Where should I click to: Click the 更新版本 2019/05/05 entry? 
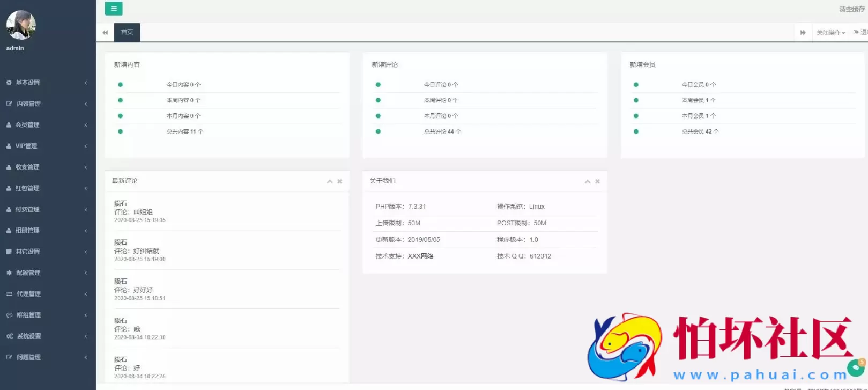click(x=407, y=240)
